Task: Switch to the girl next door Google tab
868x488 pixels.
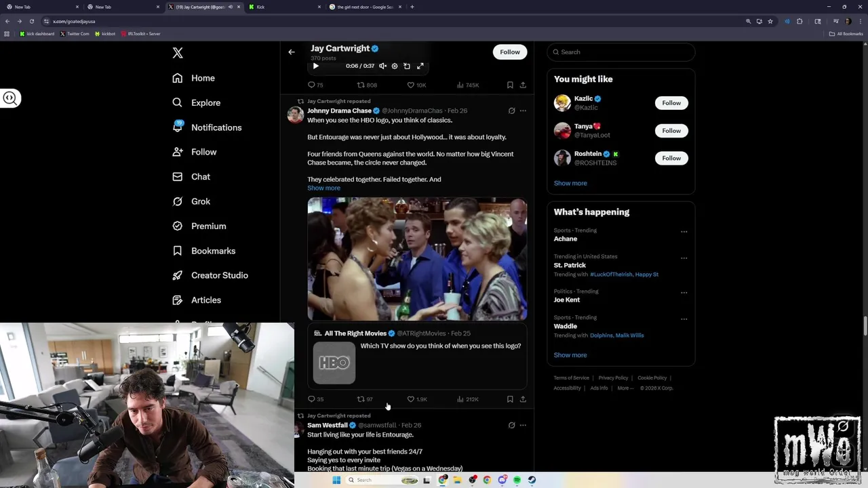Action: click(x=365, y=7)
